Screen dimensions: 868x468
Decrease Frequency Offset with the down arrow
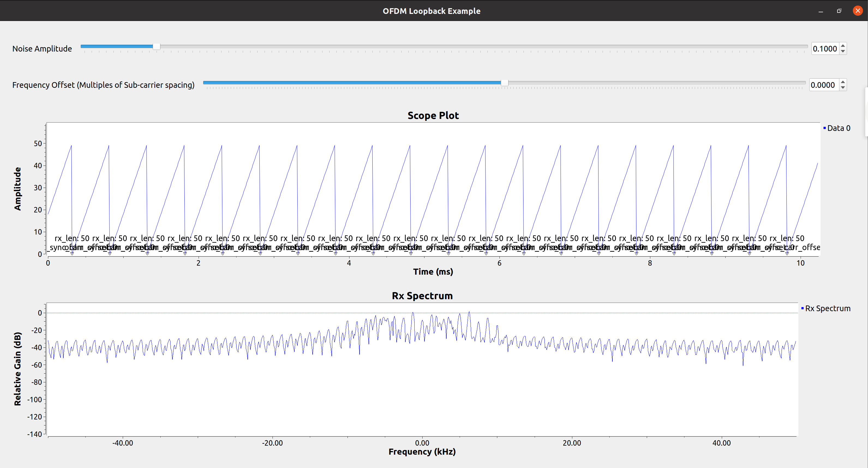[843, 88]
